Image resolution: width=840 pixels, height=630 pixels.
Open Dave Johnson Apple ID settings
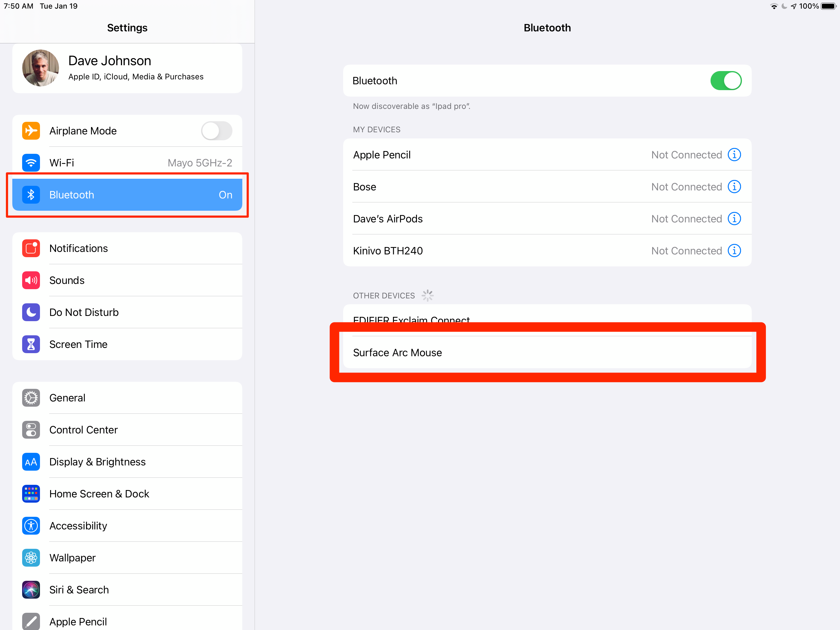pyautogui.click(x=128, y=67)
